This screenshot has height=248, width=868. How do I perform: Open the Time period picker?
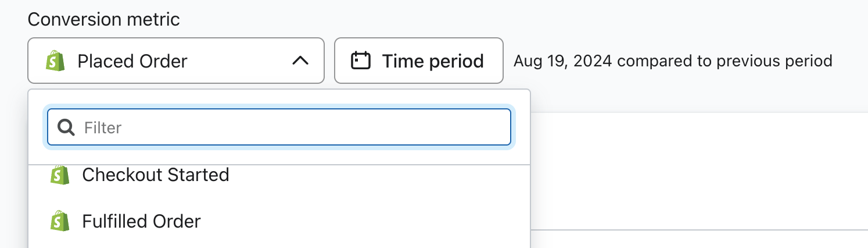point(418,61)
